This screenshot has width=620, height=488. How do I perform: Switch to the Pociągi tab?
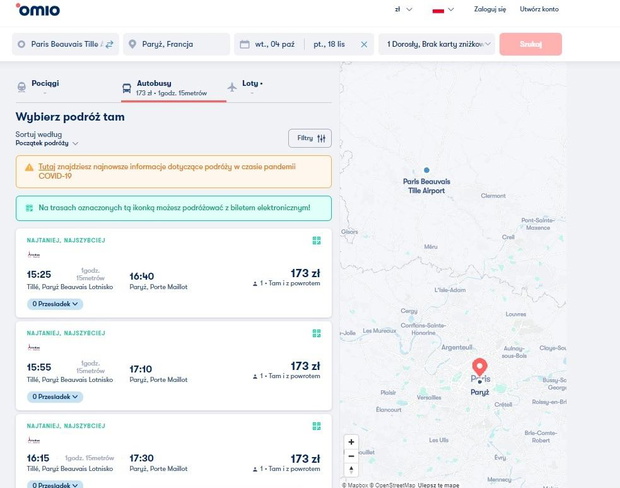[38, 87]
